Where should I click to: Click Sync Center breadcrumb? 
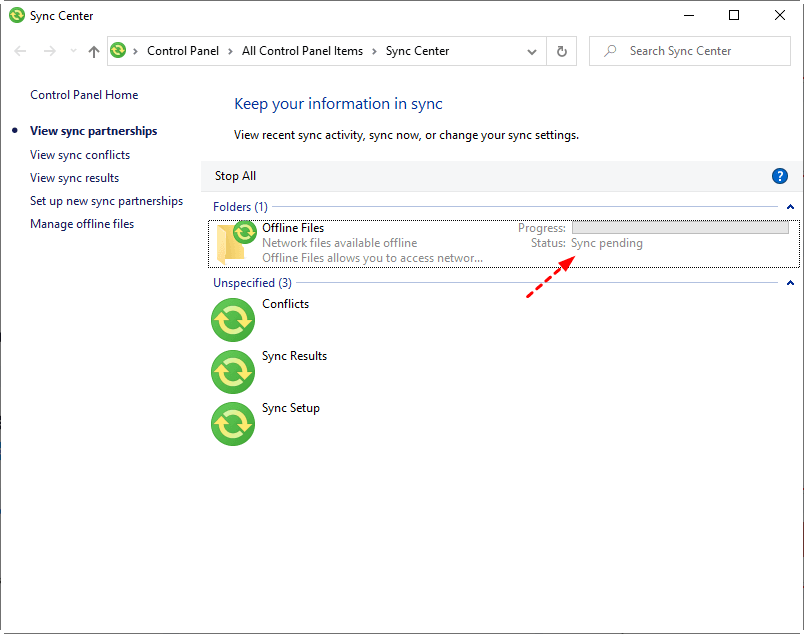click(417, 51)
